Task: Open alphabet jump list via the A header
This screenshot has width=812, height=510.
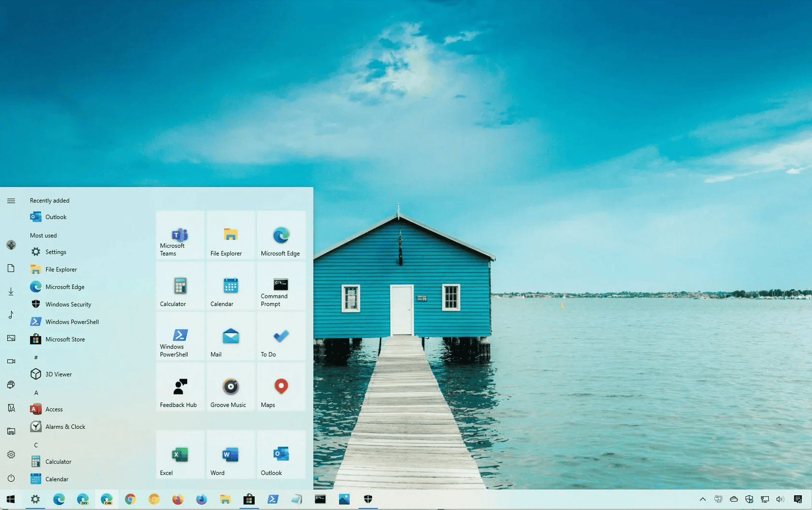Action: click(x=36, y=392)
